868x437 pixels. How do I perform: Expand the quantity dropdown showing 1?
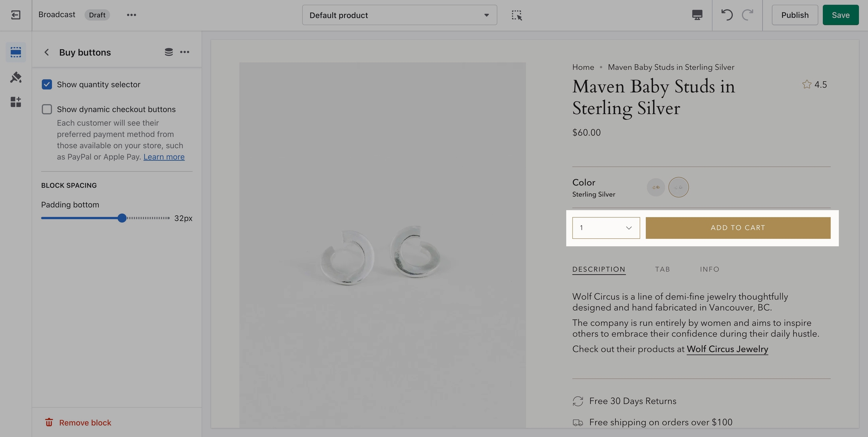pyautogui.click(x=606, y=228)
